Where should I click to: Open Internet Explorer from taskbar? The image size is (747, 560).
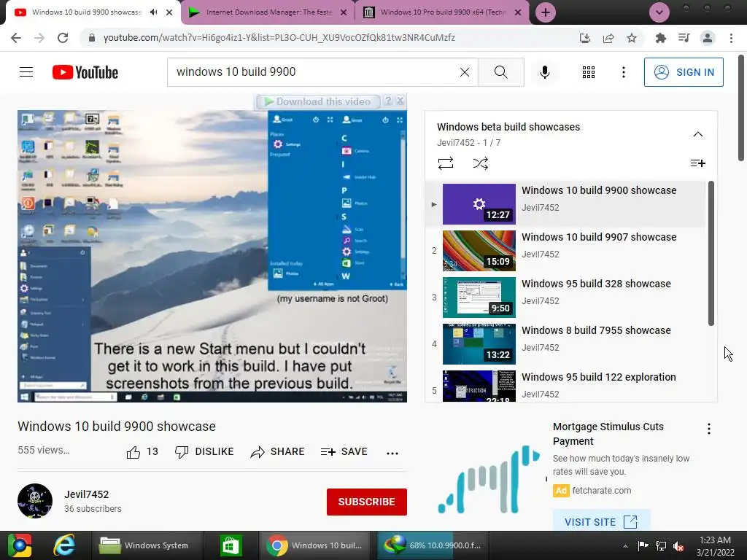[x=63, y=545]
